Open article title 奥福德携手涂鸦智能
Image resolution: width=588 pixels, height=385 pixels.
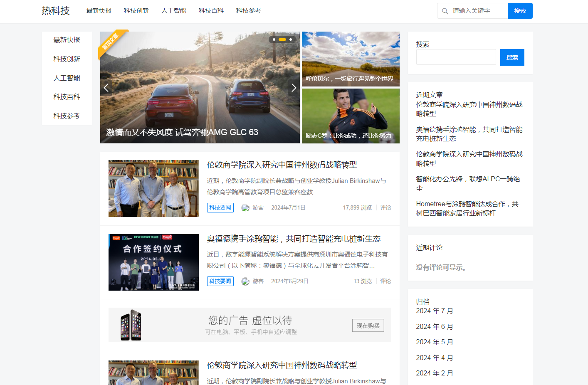294,239
